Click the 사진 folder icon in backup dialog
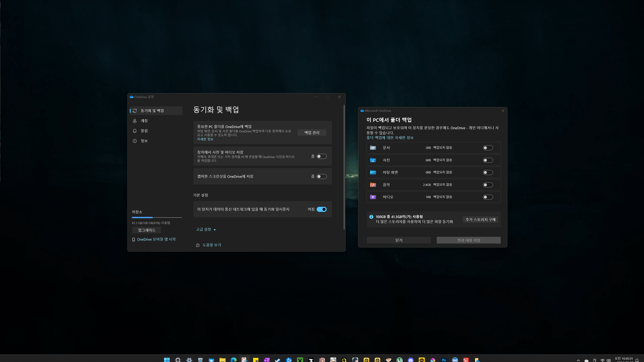644x362 pixels. click(x=373, y=160)
